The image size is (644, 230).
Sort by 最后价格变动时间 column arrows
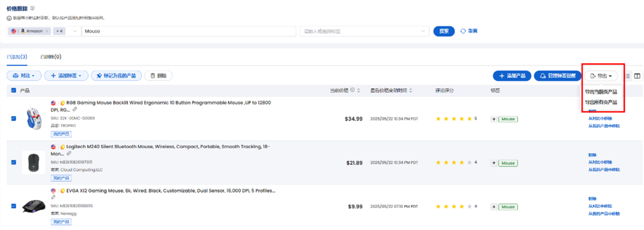tap(411, 91)
